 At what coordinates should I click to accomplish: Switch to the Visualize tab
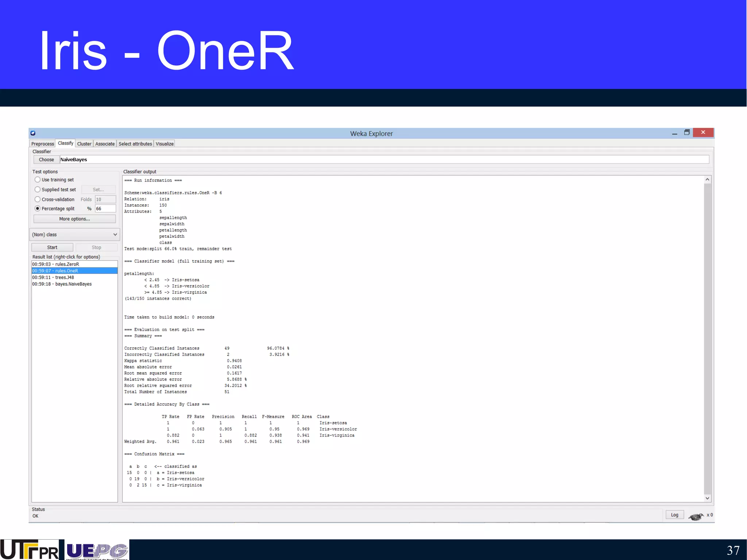[165, 144]
